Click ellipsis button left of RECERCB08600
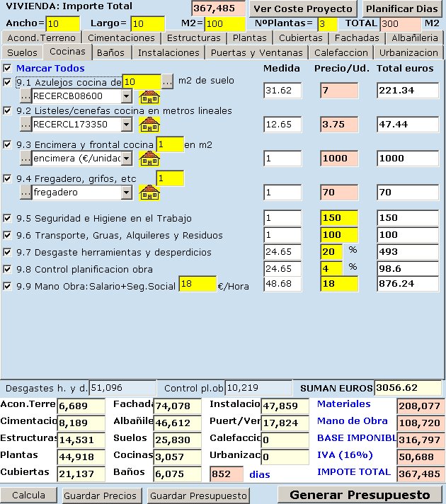Screen dimensions: 446x504 click(25, 96)
